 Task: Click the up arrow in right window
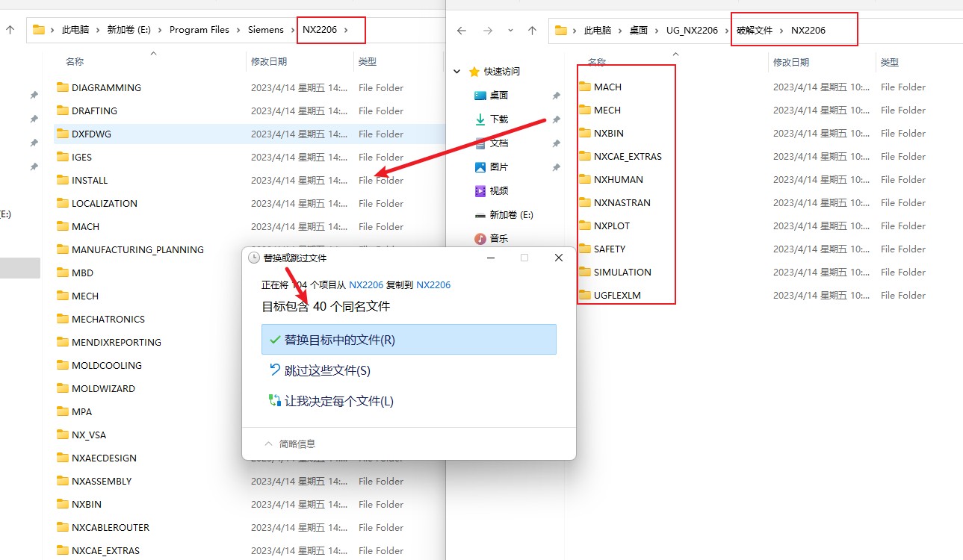[532, 31]
